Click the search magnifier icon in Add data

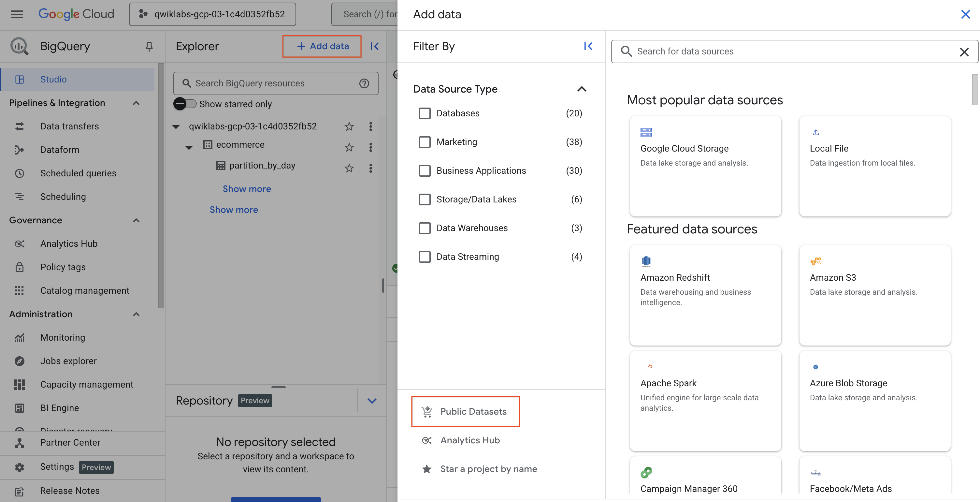(626, 52)
